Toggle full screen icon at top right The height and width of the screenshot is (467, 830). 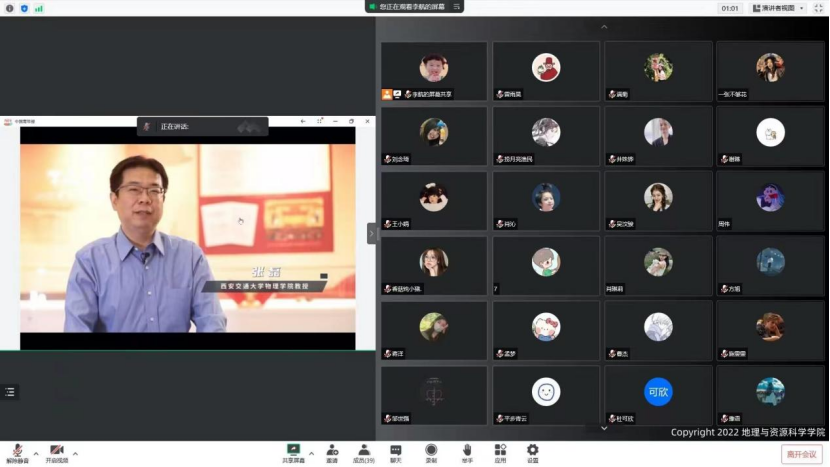coord(818,8)
